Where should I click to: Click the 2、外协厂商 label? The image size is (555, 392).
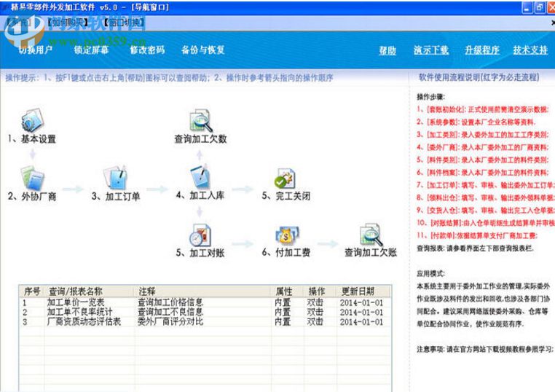click(32, 197)
